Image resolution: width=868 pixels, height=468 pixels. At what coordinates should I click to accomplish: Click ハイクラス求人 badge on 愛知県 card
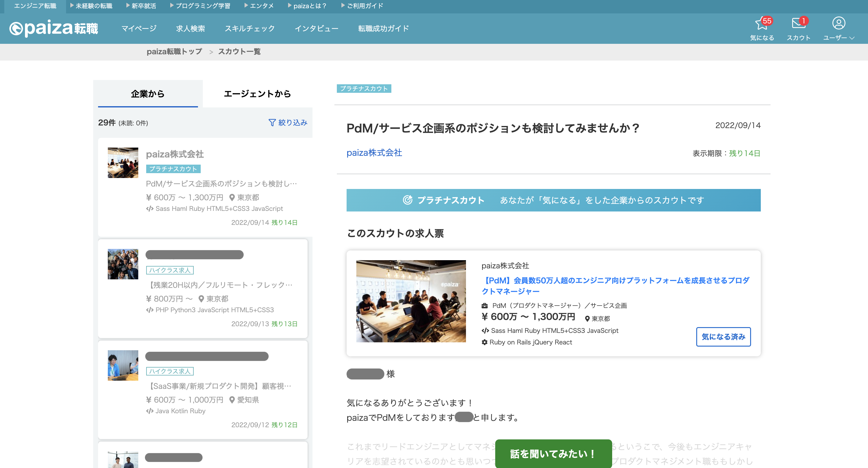170,371
